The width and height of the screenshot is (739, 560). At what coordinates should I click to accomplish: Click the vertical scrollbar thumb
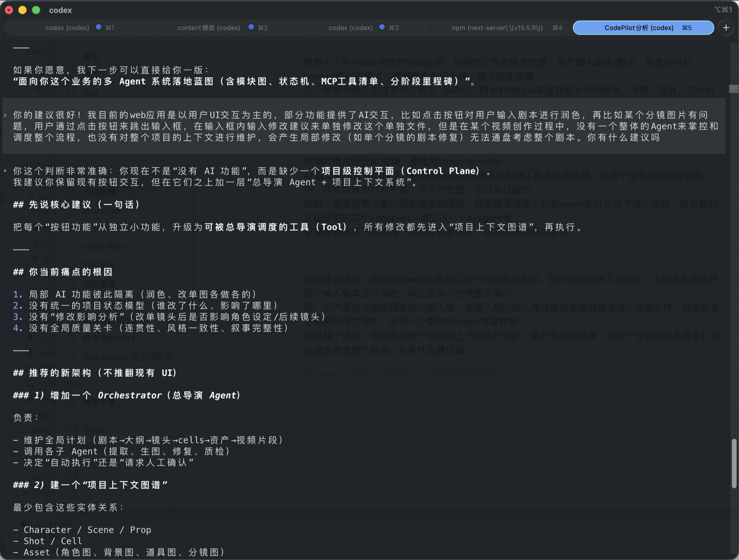734,463
